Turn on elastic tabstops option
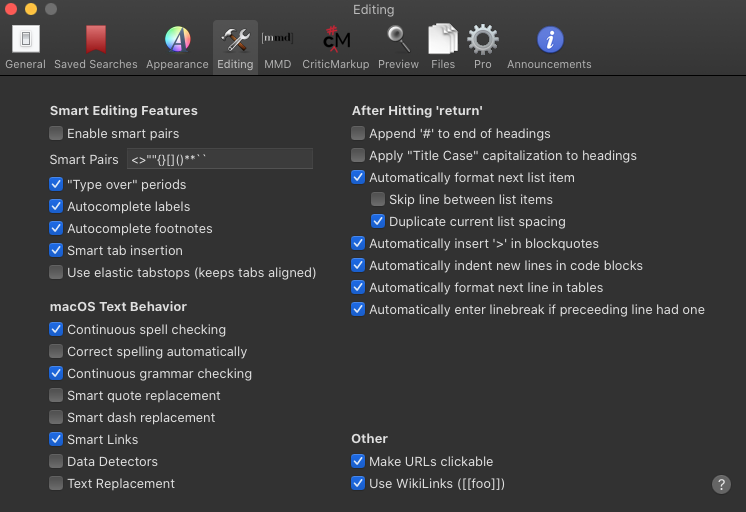 tap(57, 273)
